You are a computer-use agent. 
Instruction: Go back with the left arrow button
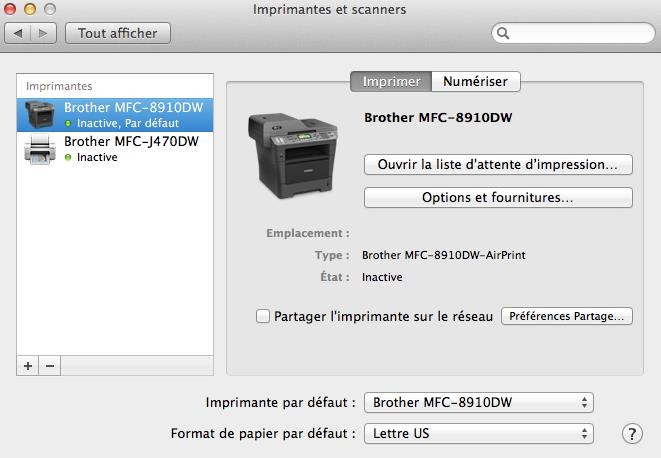coord(18,33)
